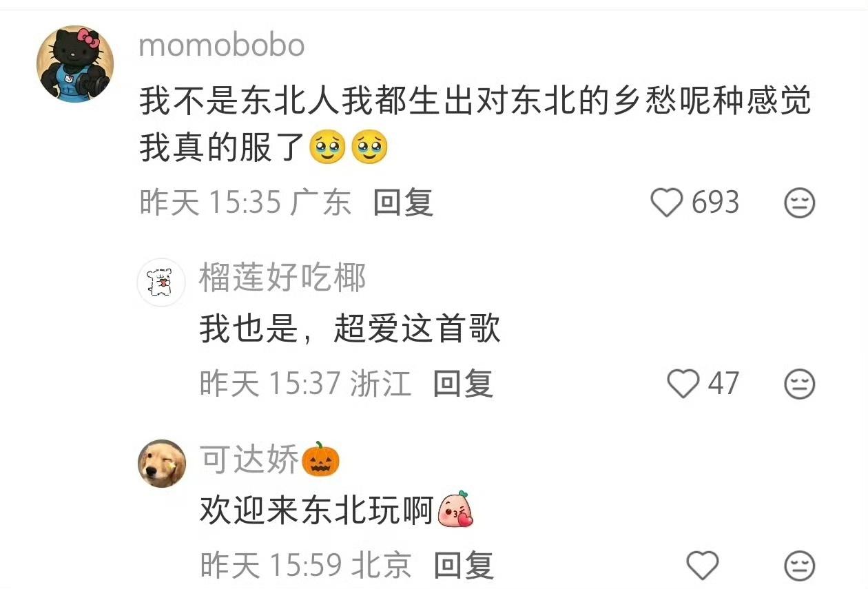Tap 回复 under 榴莲好吃椰's comment
The height and width of the screenshot is (589, 868).
click(463, 384)
